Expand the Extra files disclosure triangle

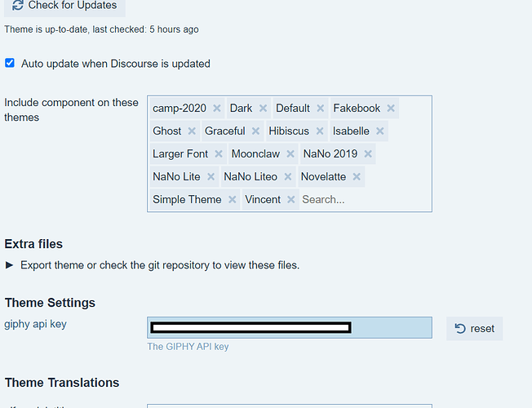(10, 265)
